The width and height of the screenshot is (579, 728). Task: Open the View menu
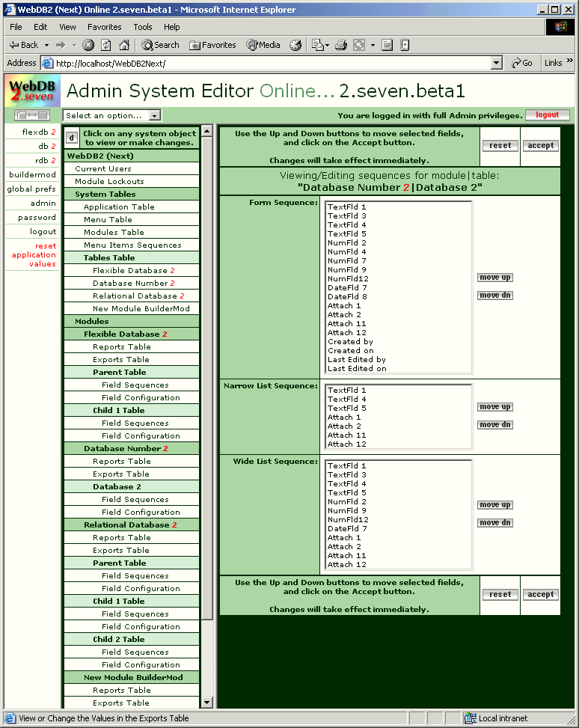pyautogui.click(x=67, y=27)
